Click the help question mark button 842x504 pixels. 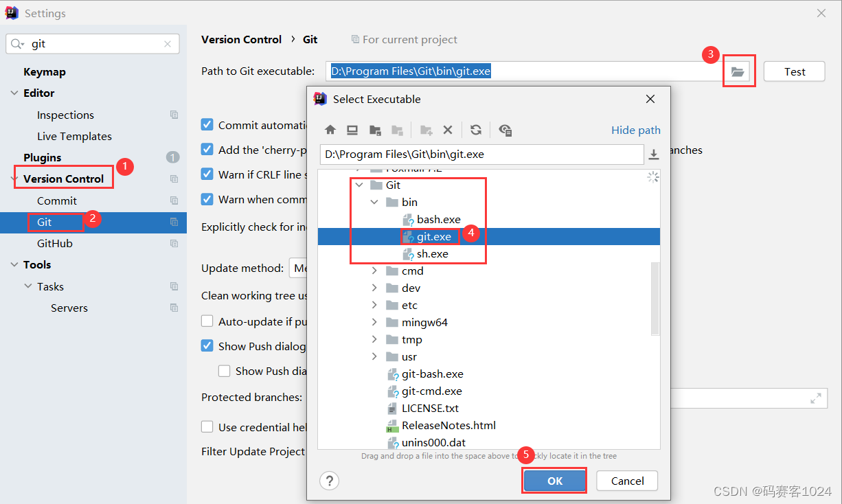click(330, 481)
